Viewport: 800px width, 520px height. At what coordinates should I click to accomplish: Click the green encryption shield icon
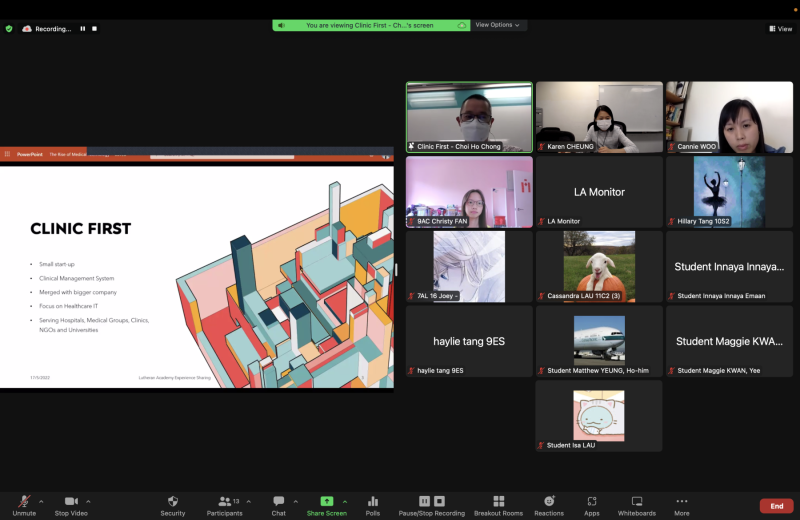pos(9,29)
